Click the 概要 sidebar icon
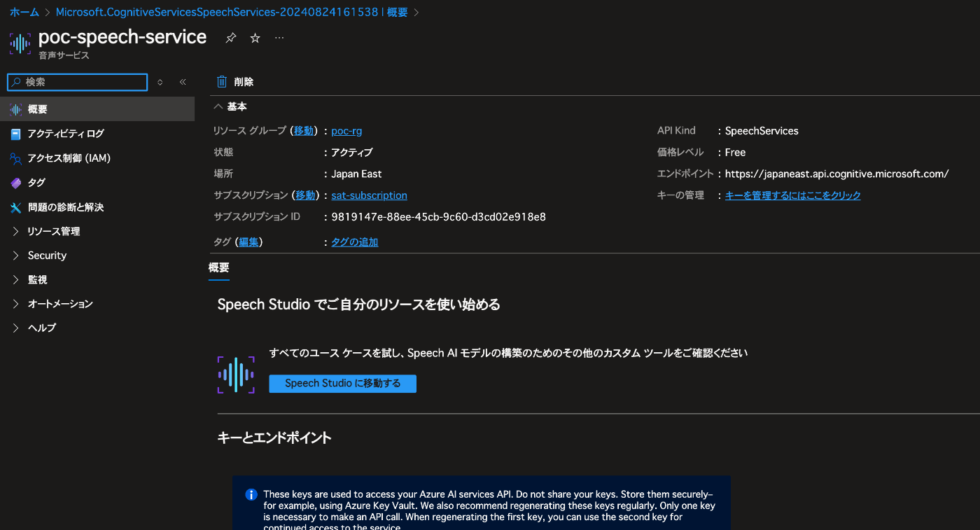The width and height of the screenshot is (980, 530). pyautogui.click(x=15, y=109)
